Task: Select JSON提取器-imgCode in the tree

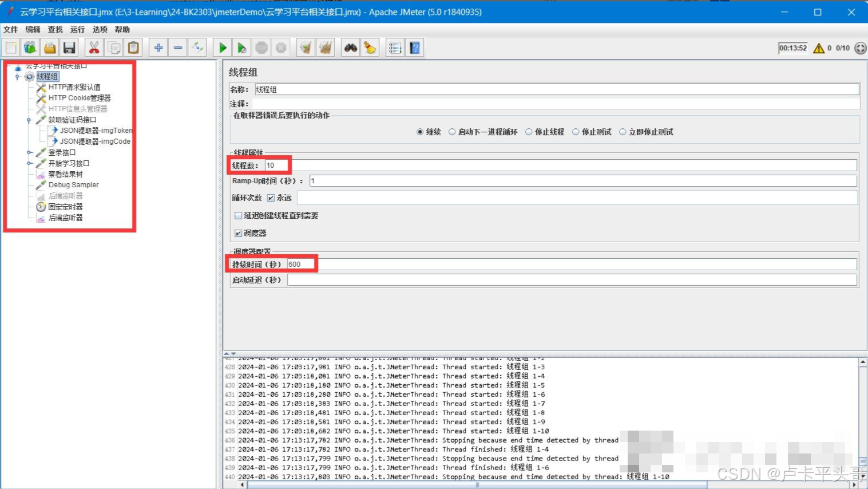Action: click(95, 141)
